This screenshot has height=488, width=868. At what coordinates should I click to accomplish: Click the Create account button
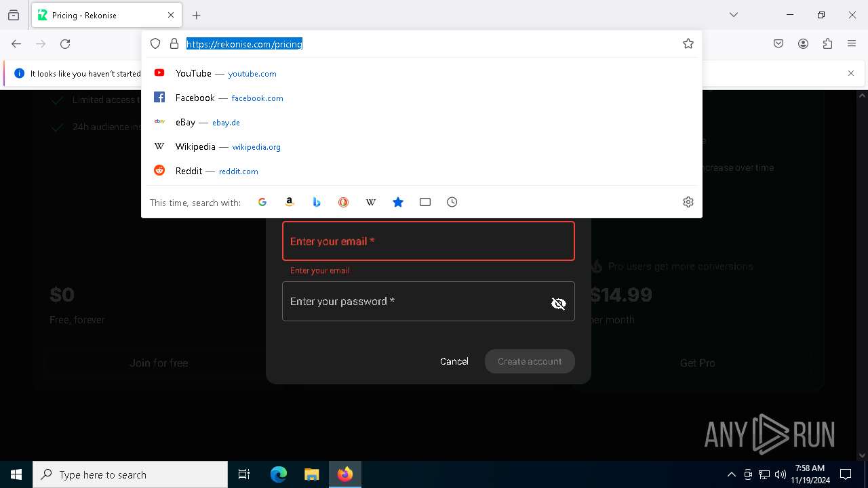[530, 361]
